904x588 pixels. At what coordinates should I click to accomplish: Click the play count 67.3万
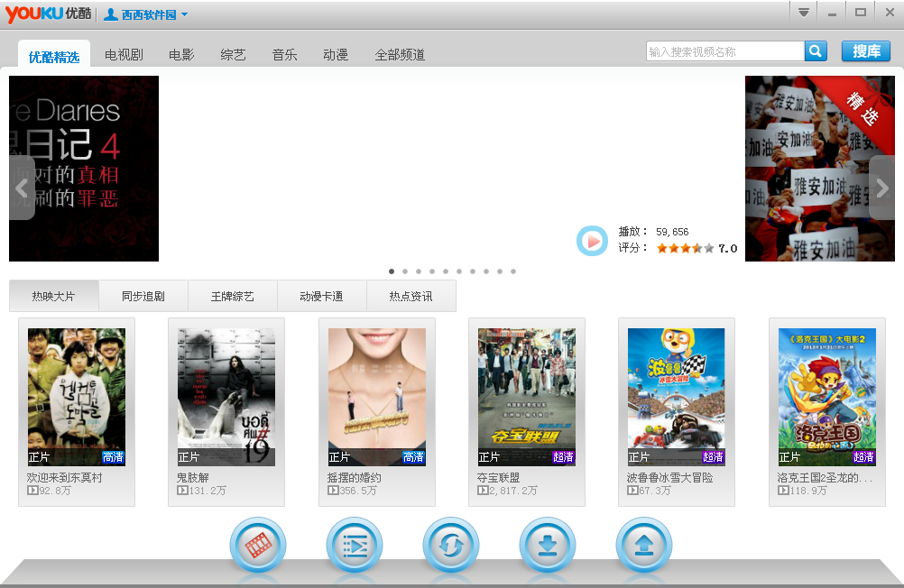(x=649, y=491)
